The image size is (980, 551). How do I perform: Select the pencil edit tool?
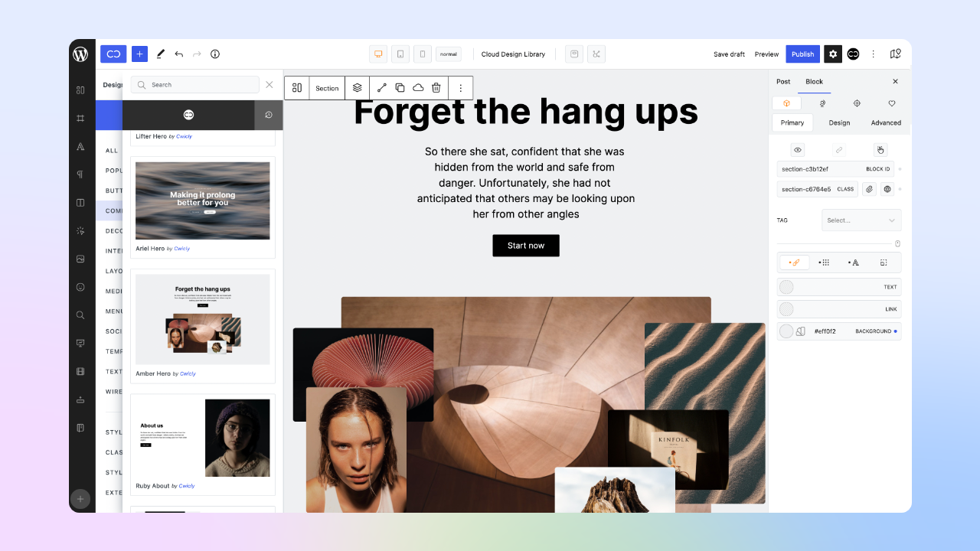pos(161,54)
